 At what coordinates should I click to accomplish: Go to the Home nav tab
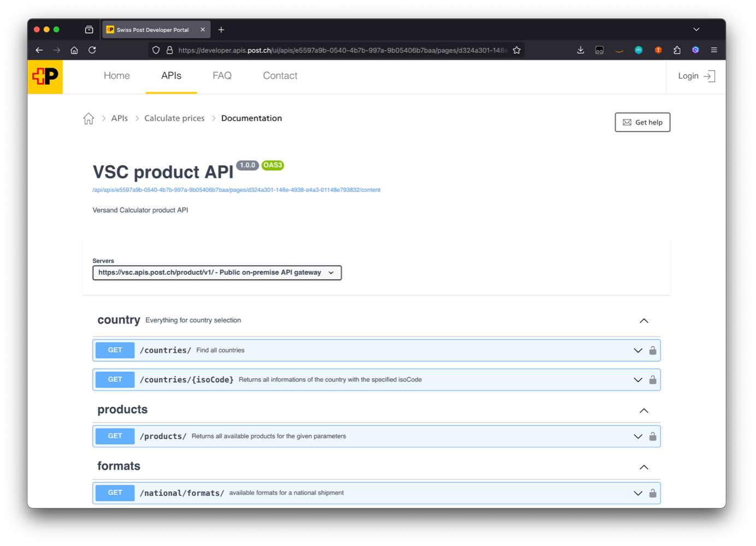pyautogui.click(x=117, y=76)
